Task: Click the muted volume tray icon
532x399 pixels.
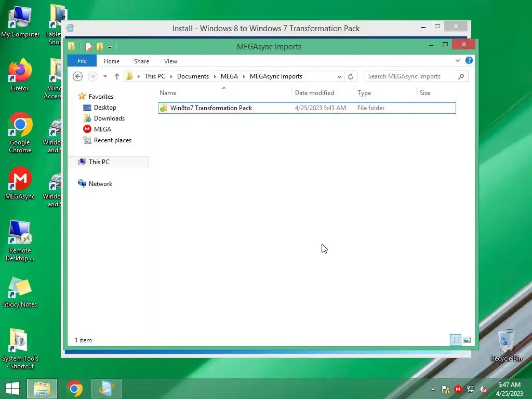Action: click(483, 389)
